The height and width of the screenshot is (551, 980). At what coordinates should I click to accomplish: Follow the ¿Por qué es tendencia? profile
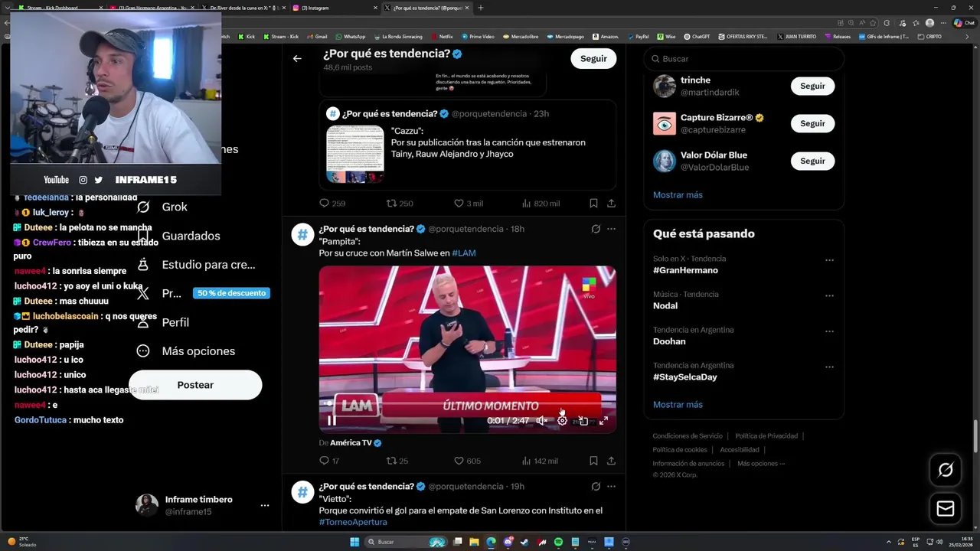click(593, 58)
